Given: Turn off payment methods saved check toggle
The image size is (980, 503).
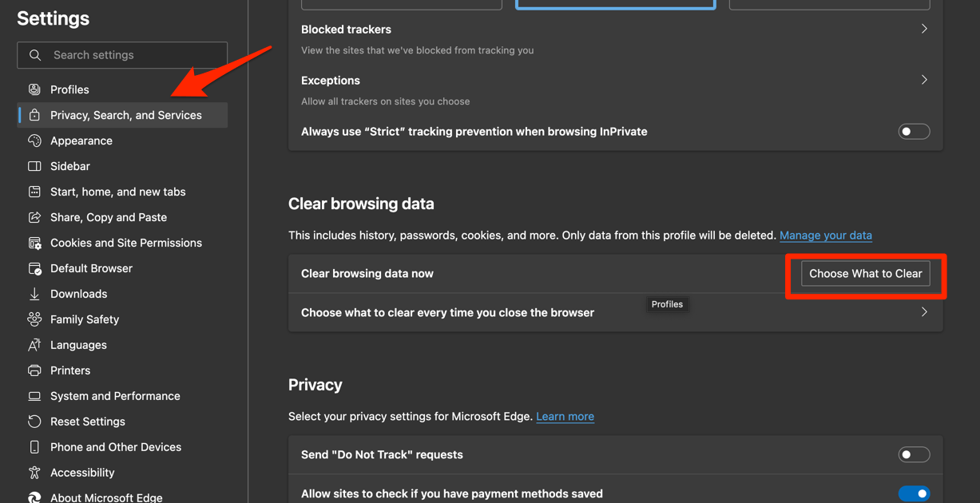Looking at the screenshot, I should click(914, 493).
